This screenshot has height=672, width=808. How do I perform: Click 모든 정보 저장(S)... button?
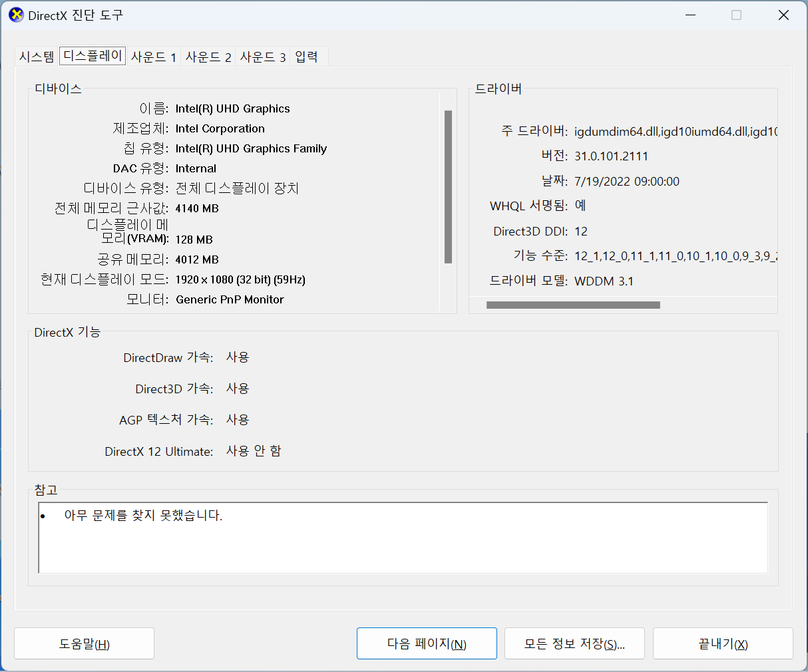click(574, 643)
